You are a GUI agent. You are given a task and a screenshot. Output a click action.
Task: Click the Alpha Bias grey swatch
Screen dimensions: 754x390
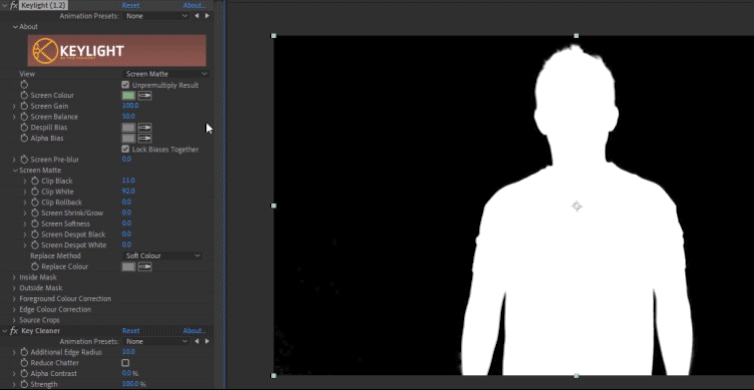128,138
